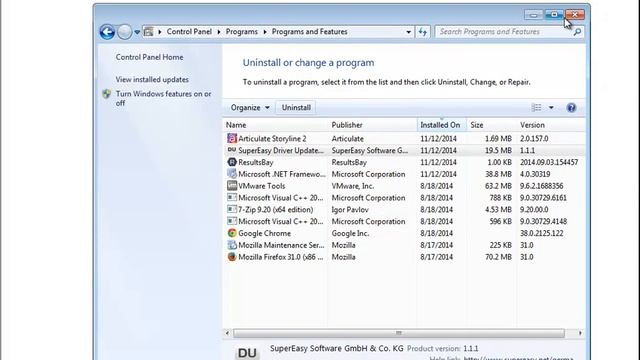The image size is (640, 360).
Task: Click icon of Microsoft Visual C++ version 9.0.30729.6161
Action: pos(232,198)
